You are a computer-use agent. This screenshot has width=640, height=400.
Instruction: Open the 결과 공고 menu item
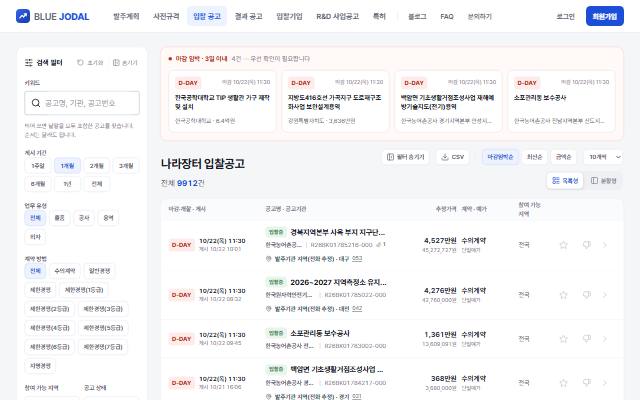click(x=248, y=16)
